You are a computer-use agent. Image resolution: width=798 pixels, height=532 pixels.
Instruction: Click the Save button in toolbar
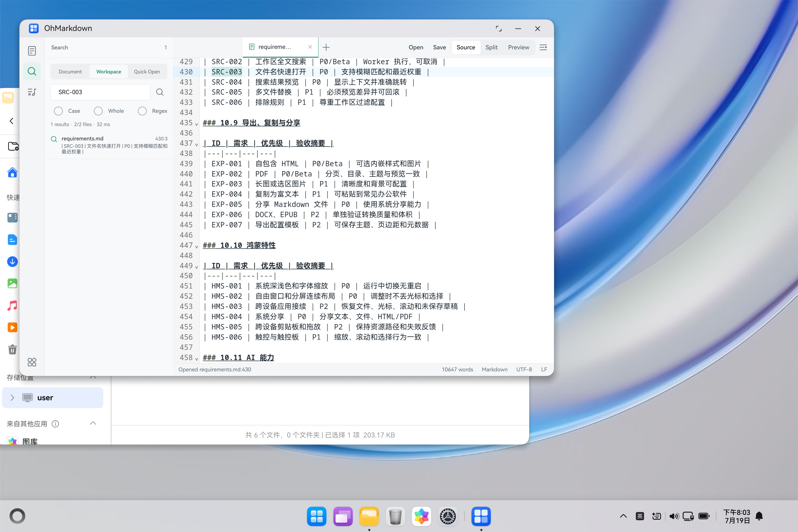(439, 47)
